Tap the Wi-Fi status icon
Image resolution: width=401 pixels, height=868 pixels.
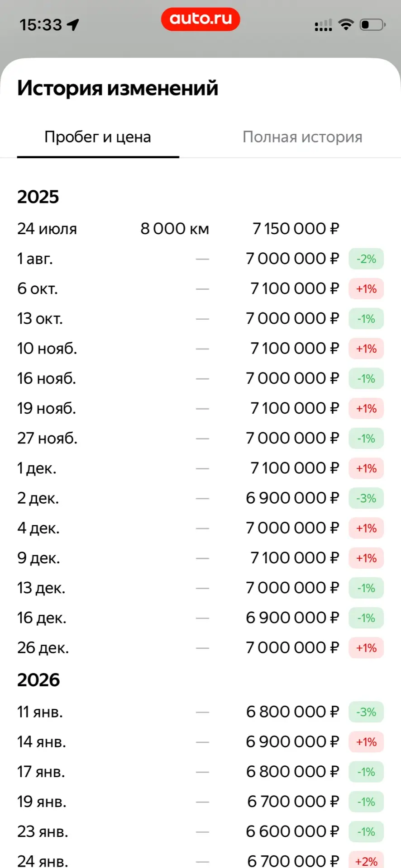pos(346,24)
